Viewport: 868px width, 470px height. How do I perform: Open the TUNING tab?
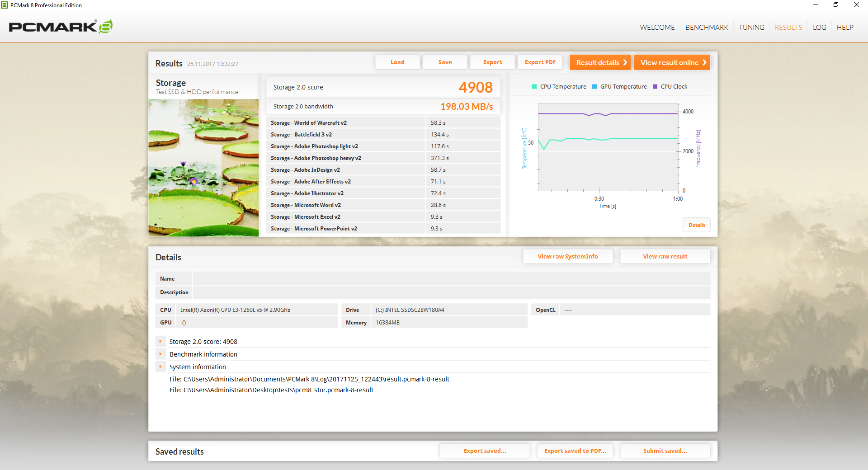(751, 28)
